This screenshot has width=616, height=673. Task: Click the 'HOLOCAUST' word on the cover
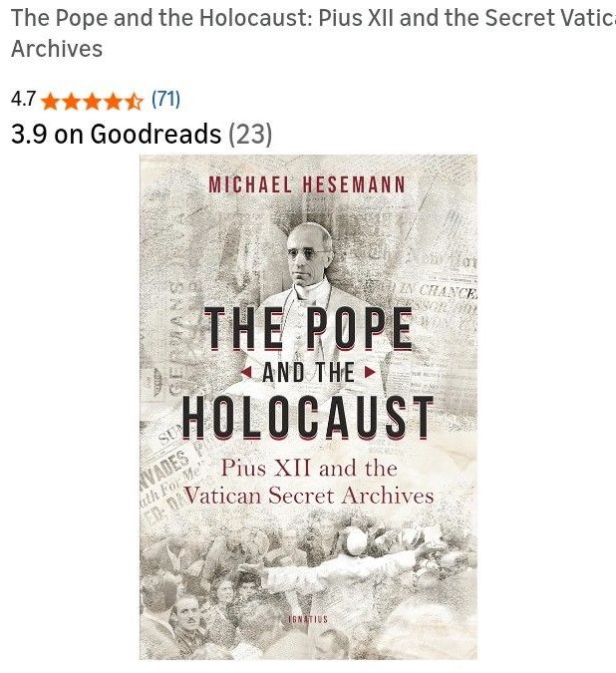308,418
